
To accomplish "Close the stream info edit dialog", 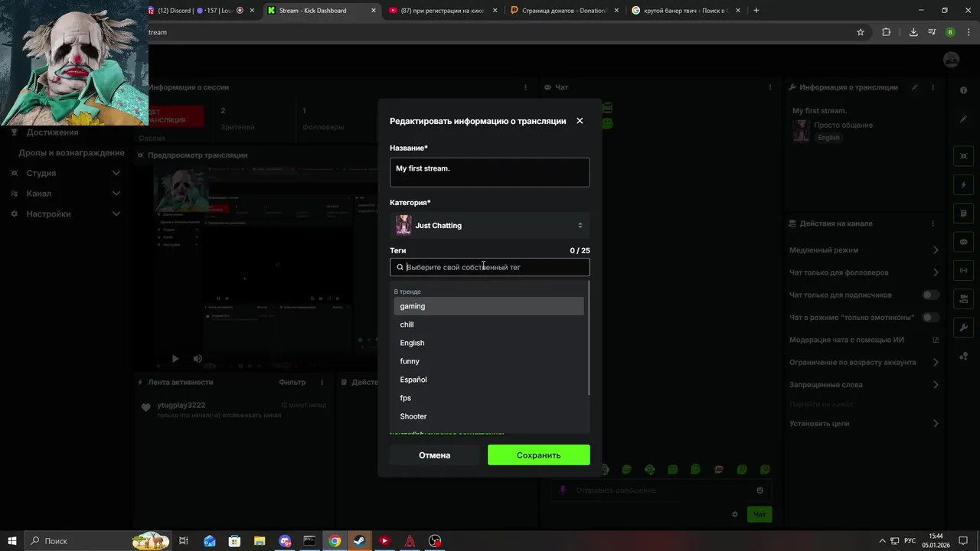I will point(580,121).
